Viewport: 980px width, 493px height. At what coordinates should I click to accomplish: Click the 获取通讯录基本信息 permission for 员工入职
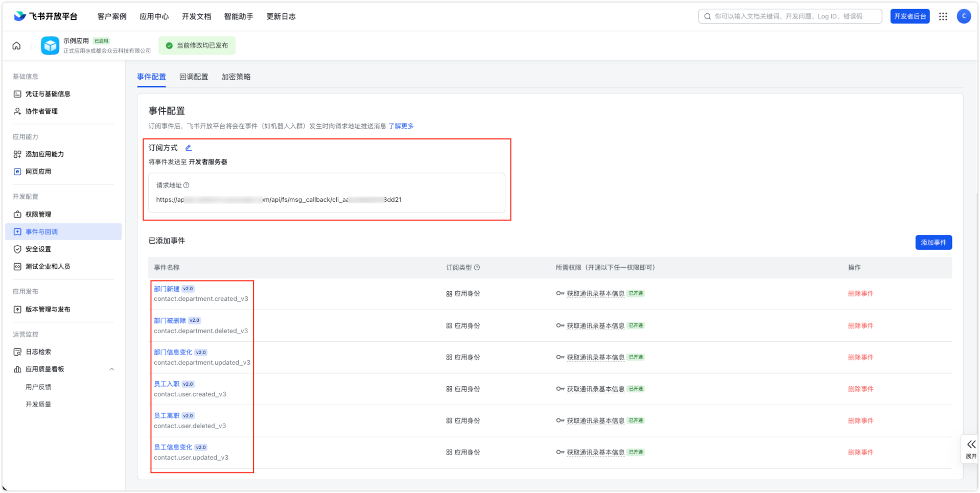595,389
